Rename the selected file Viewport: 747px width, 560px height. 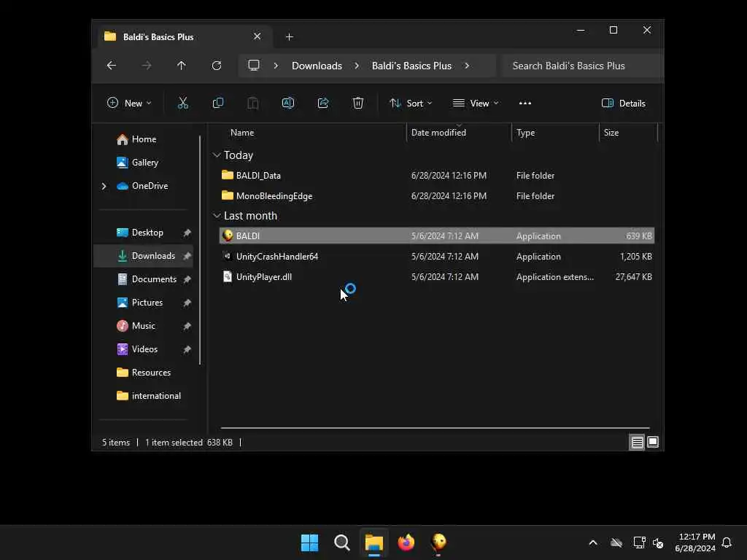pos(287,103)
